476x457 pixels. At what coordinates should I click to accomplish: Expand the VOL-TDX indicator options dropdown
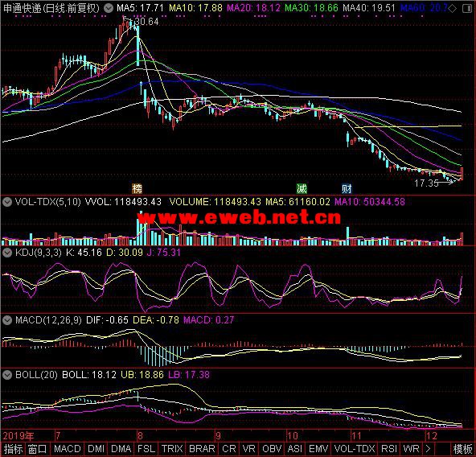7,202
